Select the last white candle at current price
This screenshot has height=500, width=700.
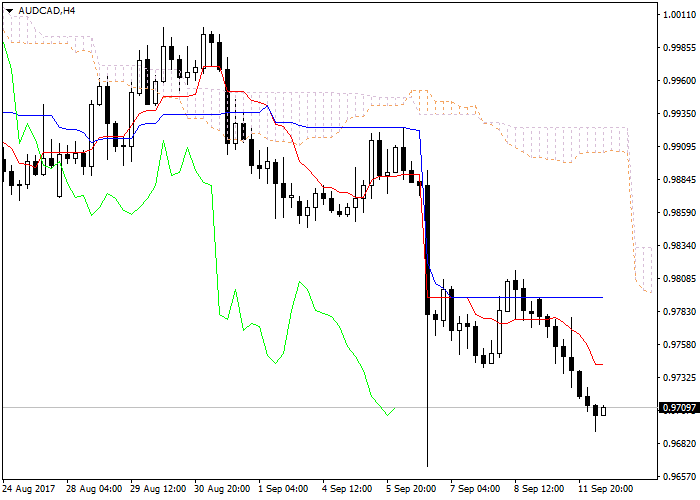coord(604,411)
